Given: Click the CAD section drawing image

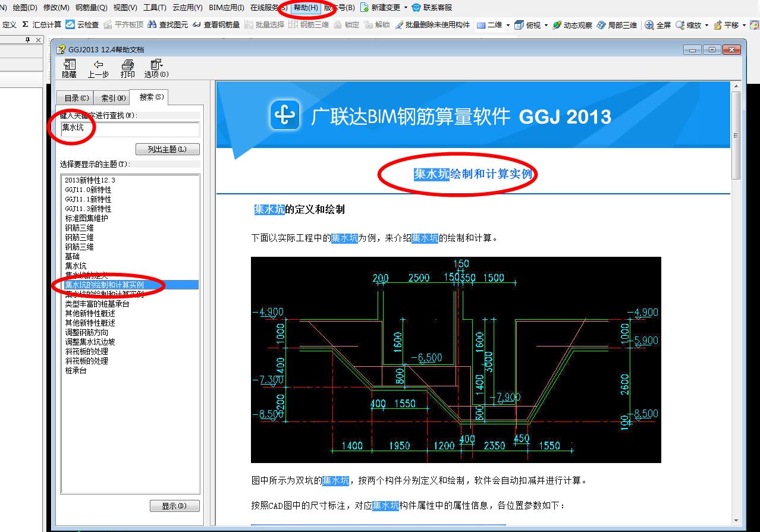Looking at the screenshot, I should coord(456,360).
